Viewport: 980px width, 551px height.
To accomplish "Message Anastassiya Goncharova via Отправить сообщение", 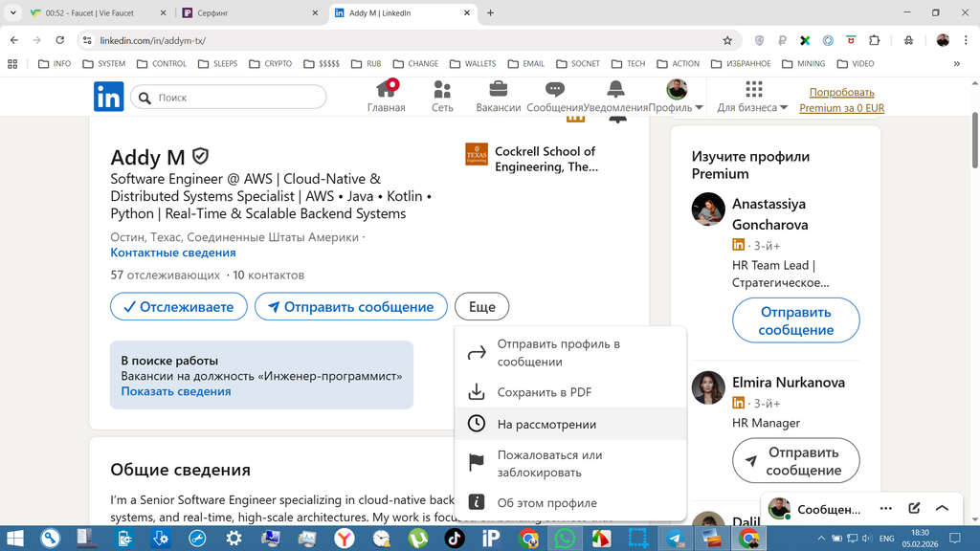I will coord(795,320).
